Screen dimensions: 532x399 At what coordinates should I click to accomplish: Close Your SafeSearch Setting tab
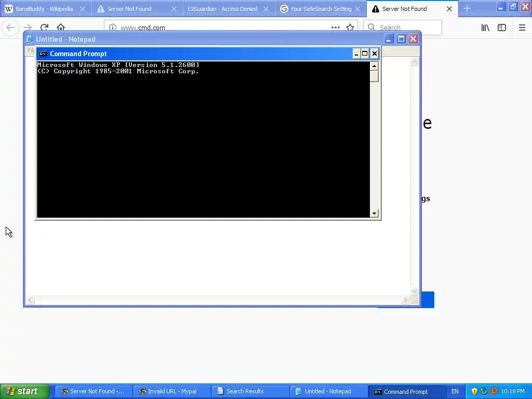pyautogui.click(x=357, y=9)
